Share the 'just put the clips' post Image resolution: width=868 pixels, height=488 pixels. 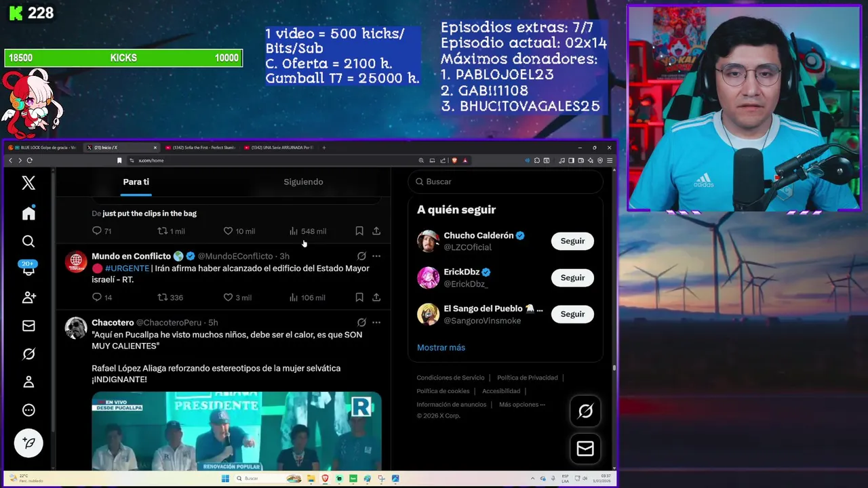pos(376,231)
